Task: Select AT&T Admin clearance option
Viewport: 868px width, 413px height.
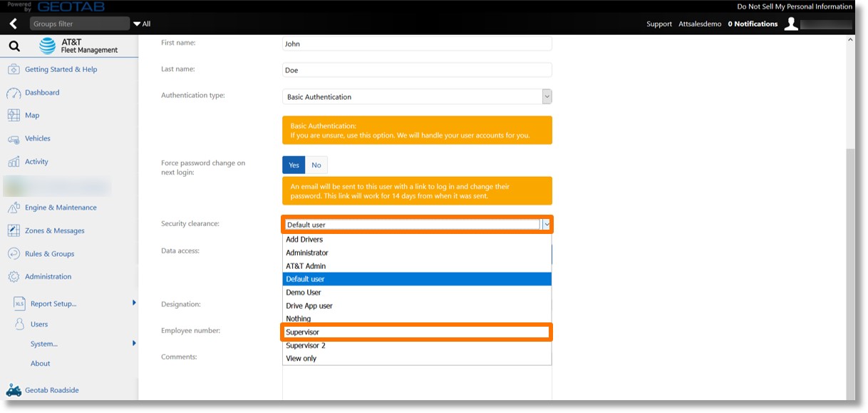Action: pyautogui.click(x=417, y=266)
